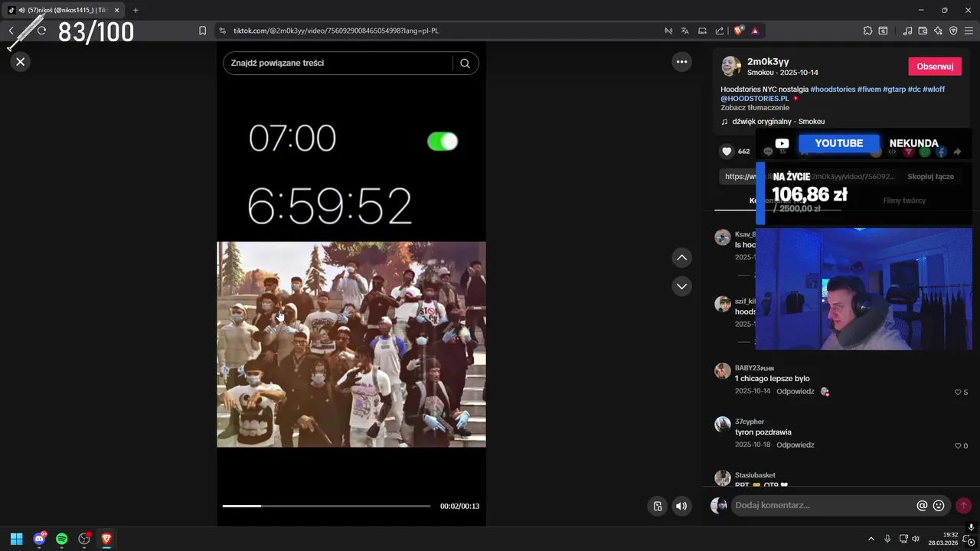Open Spotify from the taskbar
This screenshot has width=980, height=551.
coord(61,539)
